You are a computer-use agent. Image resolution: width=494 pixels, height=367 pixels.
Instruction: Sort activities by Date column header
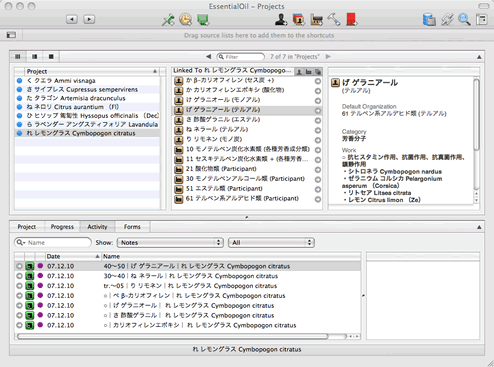[x=73, y=256]
